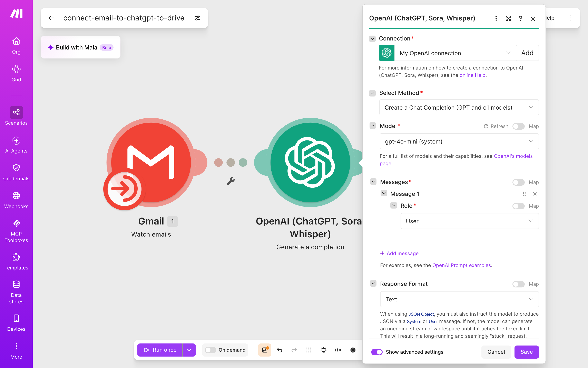
Task: Open the Model gpt-4o-mini dropdown
Action: (459, 141)
